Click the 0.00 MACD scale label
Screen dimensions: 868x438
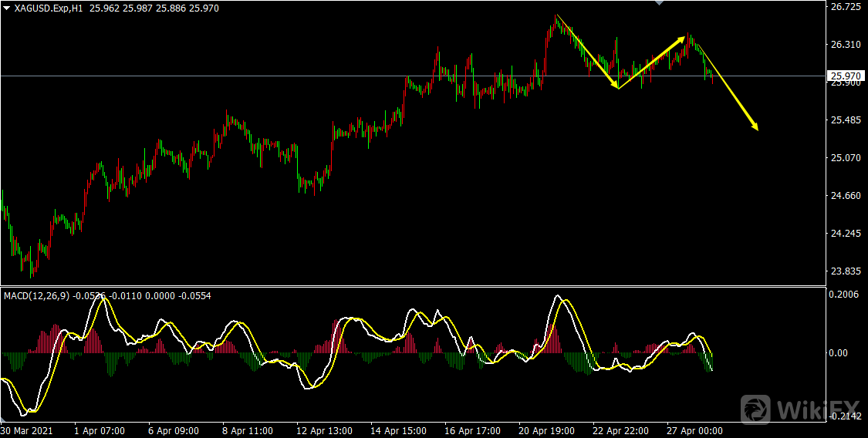(838, 353)
